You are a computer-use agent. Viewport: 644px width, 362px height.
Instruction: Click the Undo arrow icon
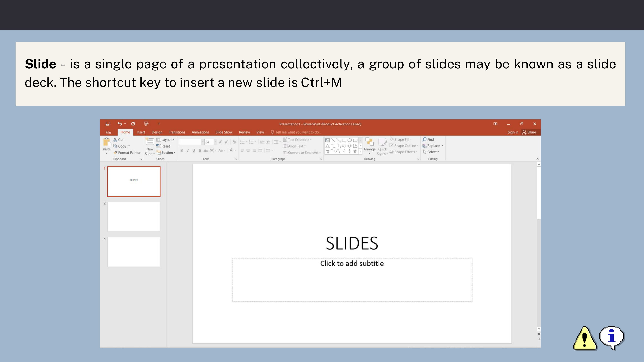[120, 124]
